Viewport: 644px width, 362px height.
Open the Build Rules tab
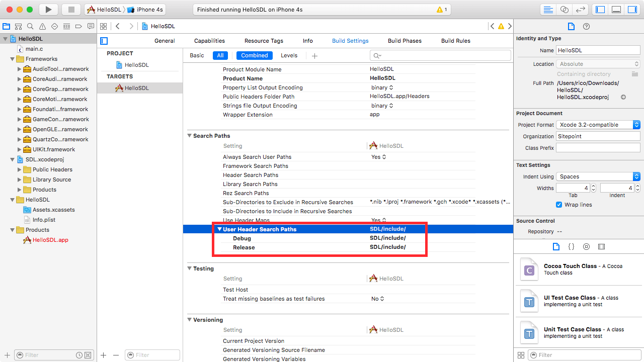pyautogui.click(x=455, y=41)
